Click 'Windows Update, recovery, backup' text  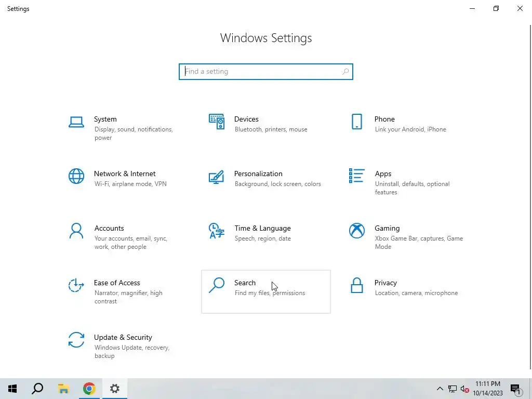click(131, 352)
